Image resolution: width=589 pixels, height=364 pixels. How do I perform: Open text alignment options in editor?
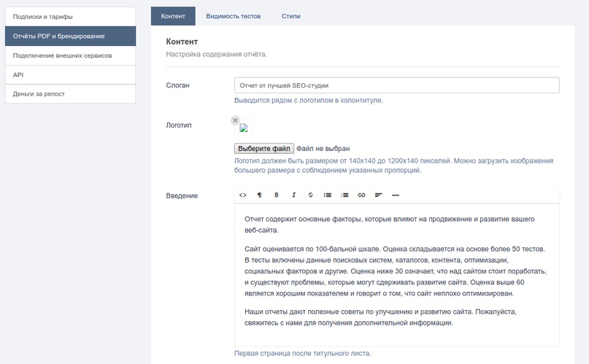click(x=378, y=195)
